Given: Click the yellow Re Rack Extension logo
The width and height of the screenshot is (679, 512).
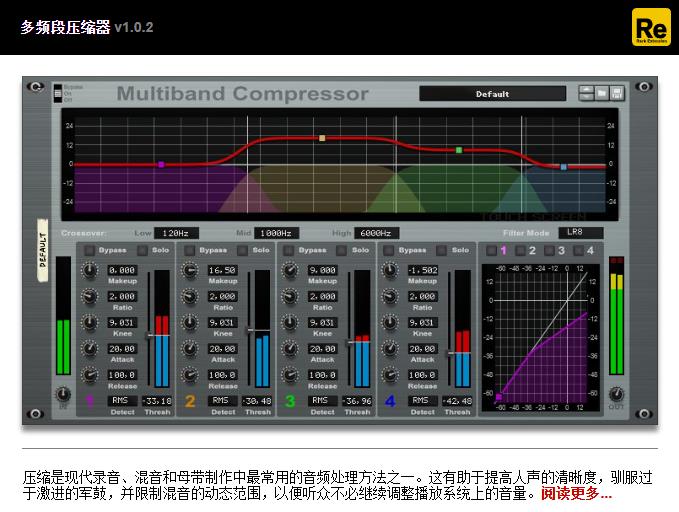Looking at the screenshot, I should [651, 27].
